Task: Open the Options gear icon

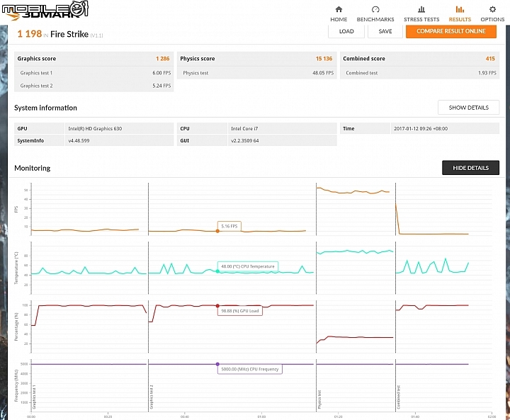Action: 492,9
